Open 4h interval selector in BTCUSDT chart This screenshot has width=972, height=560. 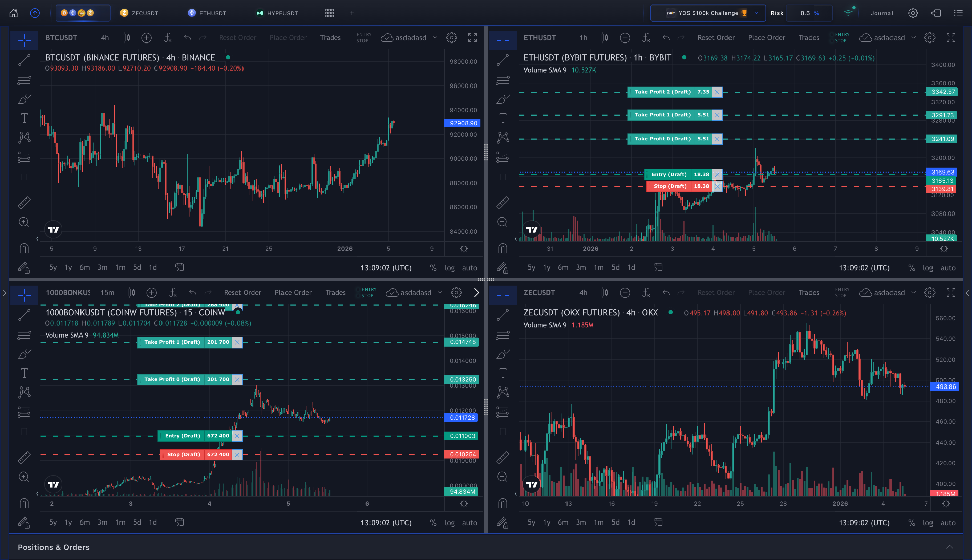105,38
